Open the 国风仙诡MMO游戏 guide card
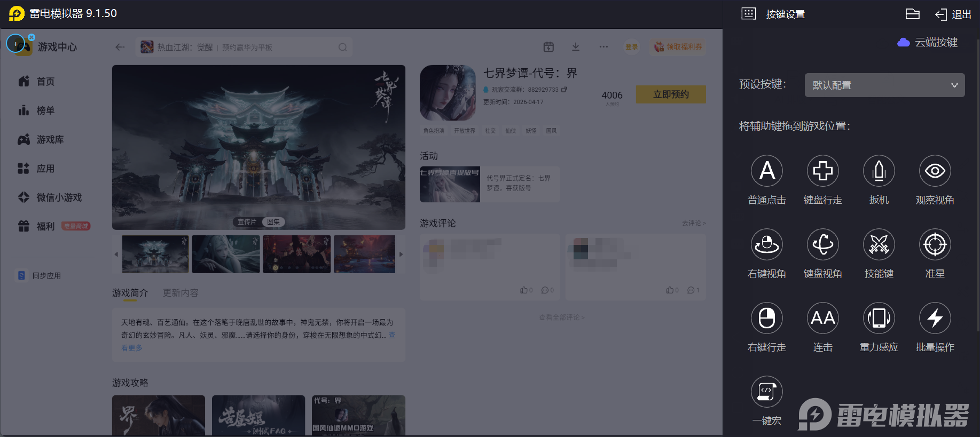This screenshot has width=980, height=437. (x=358, y=415)
